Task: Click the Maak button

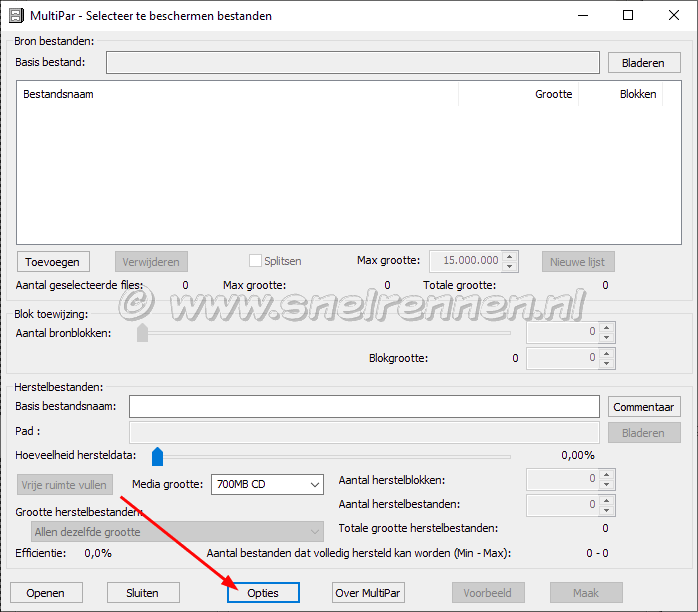Action: pyautogui.click(x=586, y=593)
